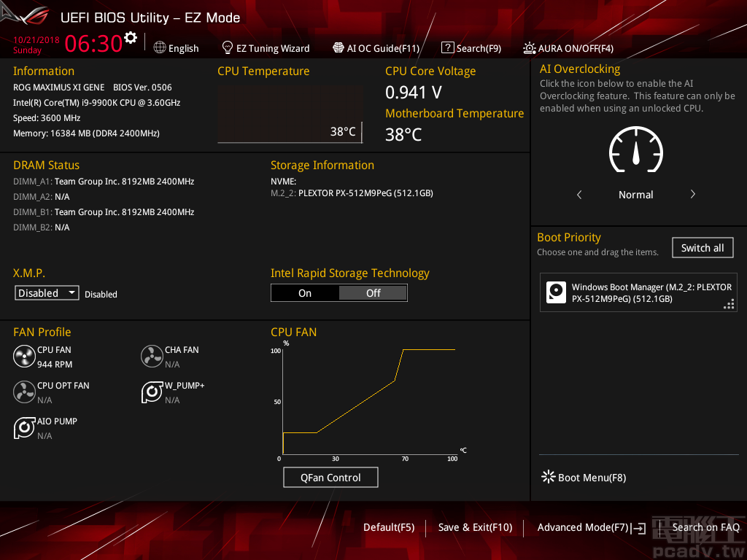Viewport: 747px width, 560px height.
Task: Click the AI OC Guide brain icon
Action: coord(338,47)
